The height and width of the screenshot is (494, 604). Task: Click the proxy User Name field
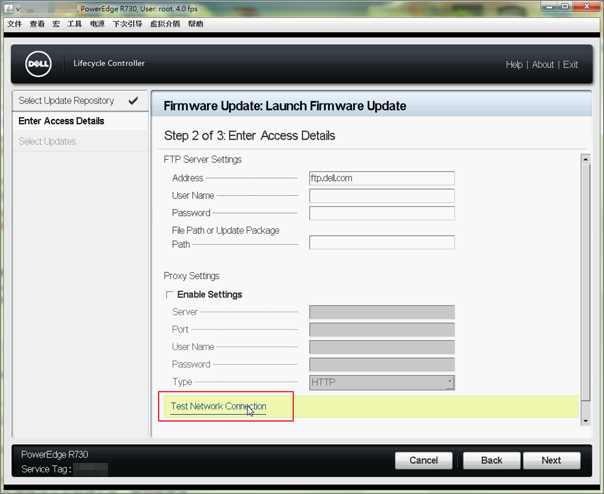[382, 347]
